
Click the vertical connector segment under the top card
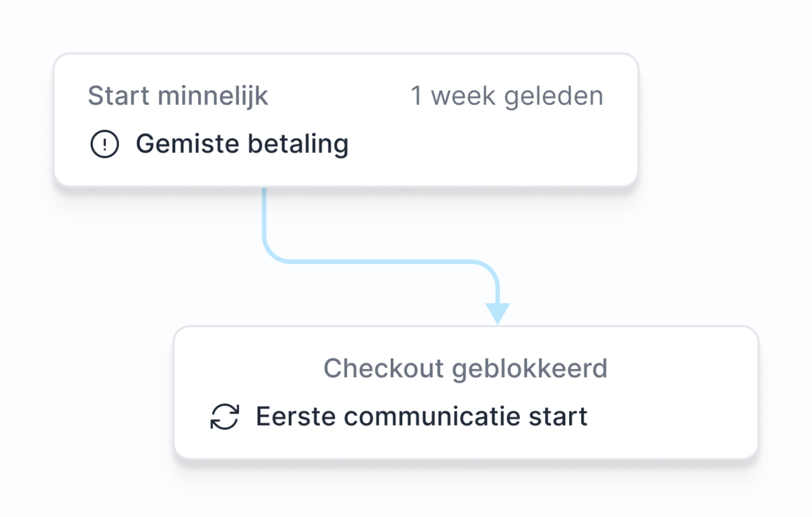point(264,216)
